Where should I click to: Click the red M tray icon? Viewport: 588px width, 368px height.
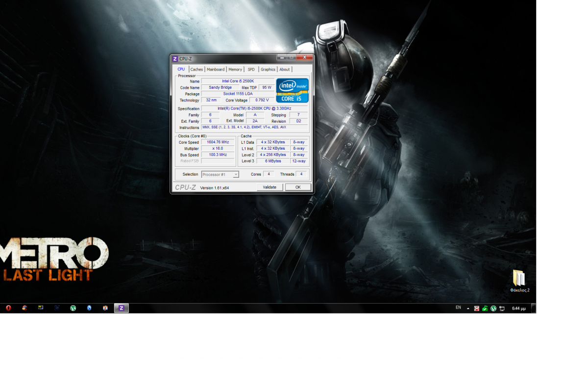(x=477, y=309)
